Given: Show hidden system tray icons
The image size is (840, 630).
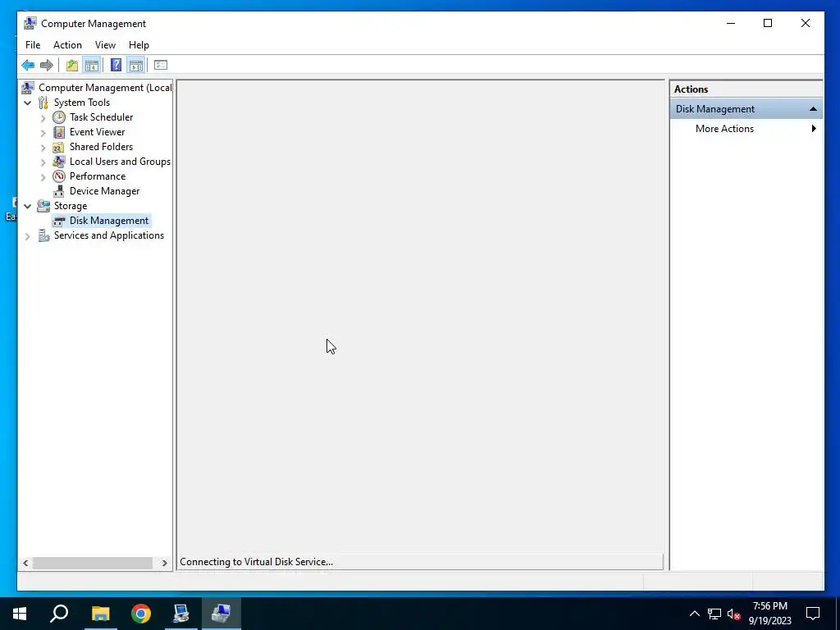Looking at the screenshot, I should coord(694,614).
